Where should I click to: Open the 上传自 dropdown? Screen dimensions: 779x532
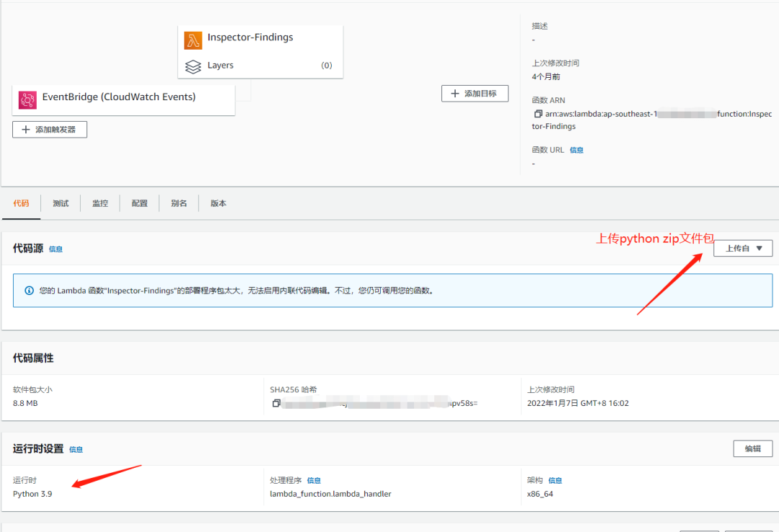coord(743,249)
